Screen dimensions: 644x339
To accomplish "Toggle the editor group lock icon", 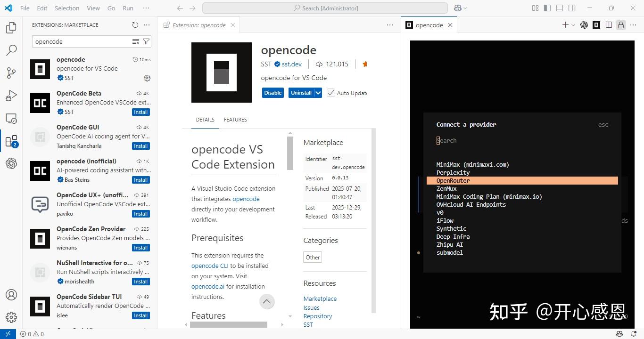I will [x=621, y=25].
